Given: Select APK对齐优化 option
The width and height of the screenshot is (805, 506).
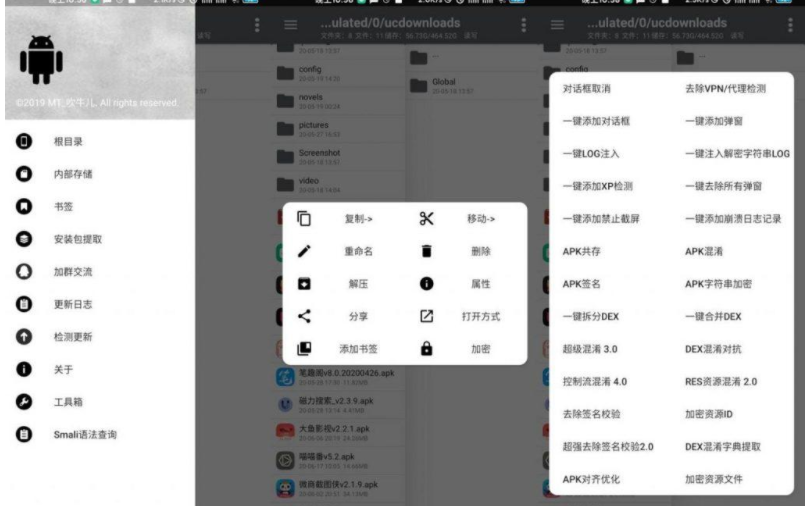Looking at the screenshot, I should coord(591,479).
